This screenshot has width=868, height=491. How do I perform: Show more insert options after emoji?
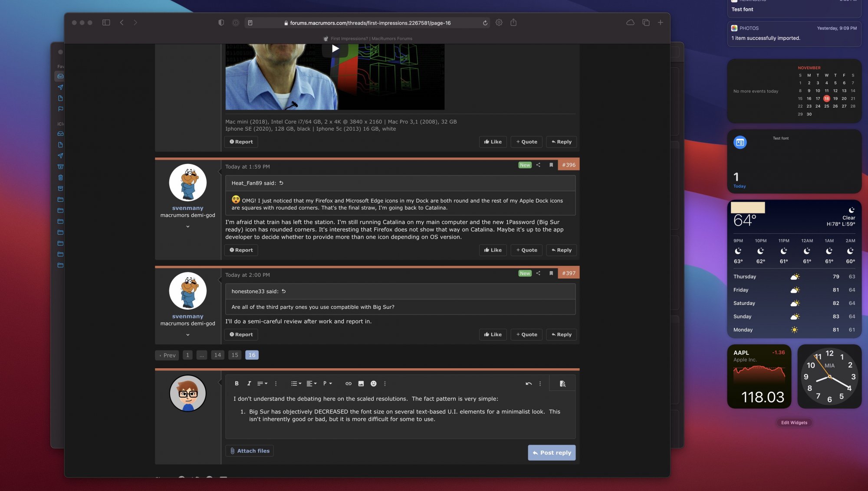[385, 383]
